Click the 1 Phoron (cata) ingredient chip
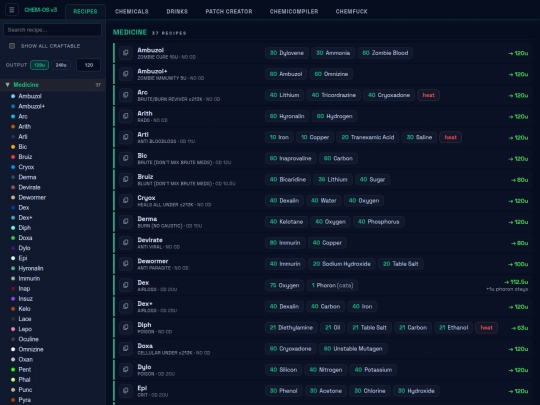The image size is (540, 405). [332, 285]
